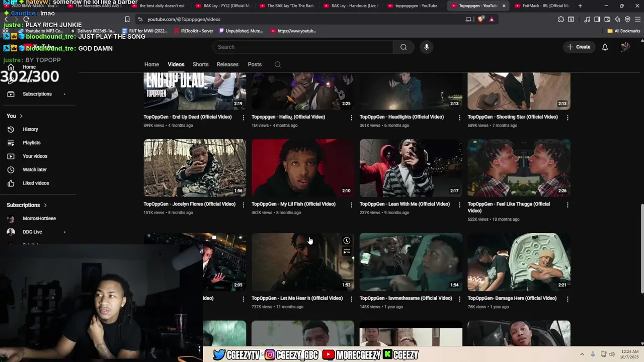Switch to the FattMack - IRL browser tab
This screenshot has width=644, height=362.
point(541,6)
